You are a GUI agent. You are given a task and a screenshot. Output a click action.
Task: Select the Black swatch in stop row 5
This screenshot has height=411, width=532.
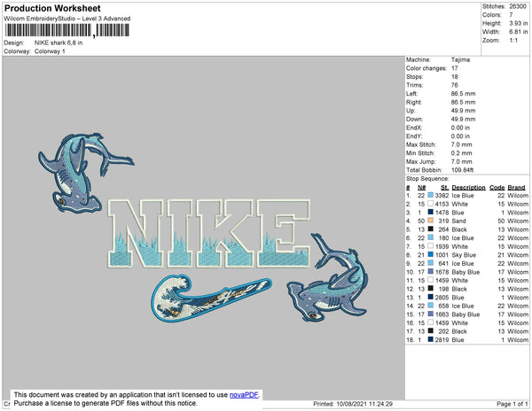pyautogui.click(x=431, y=229)
